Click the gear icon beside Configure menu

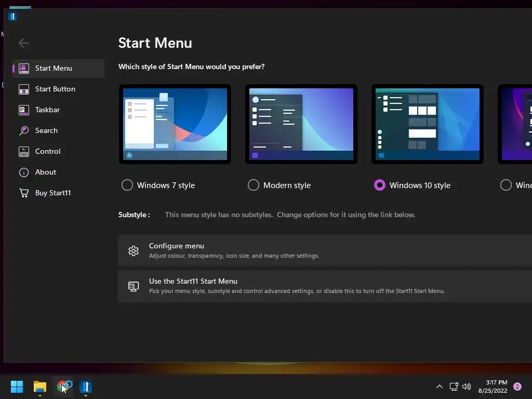coord(134,251)
